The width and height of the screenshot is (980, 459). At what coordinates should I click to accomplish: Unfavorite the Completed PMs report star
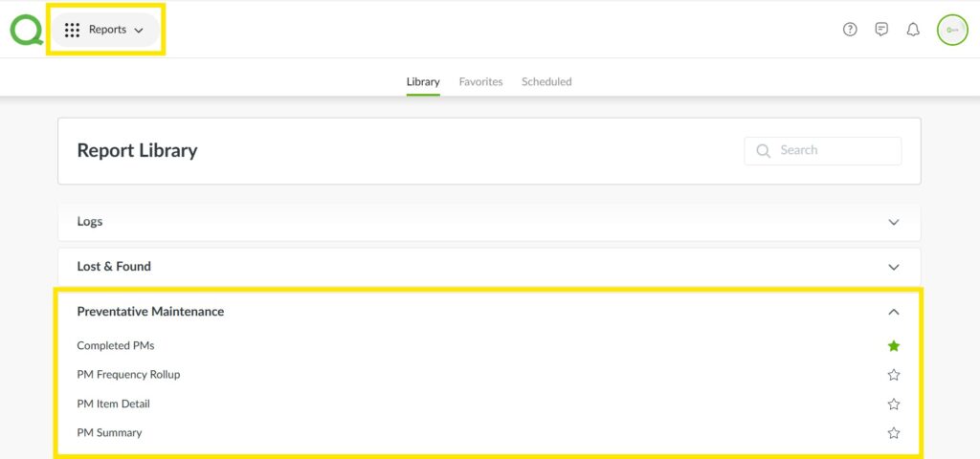tap(894, 346)
